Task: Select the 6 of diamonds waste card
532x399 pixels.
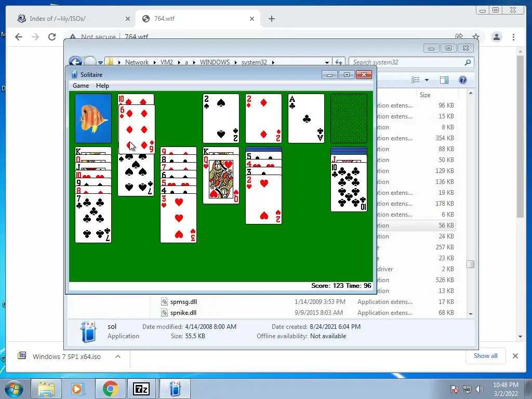Action: point(137,129)
